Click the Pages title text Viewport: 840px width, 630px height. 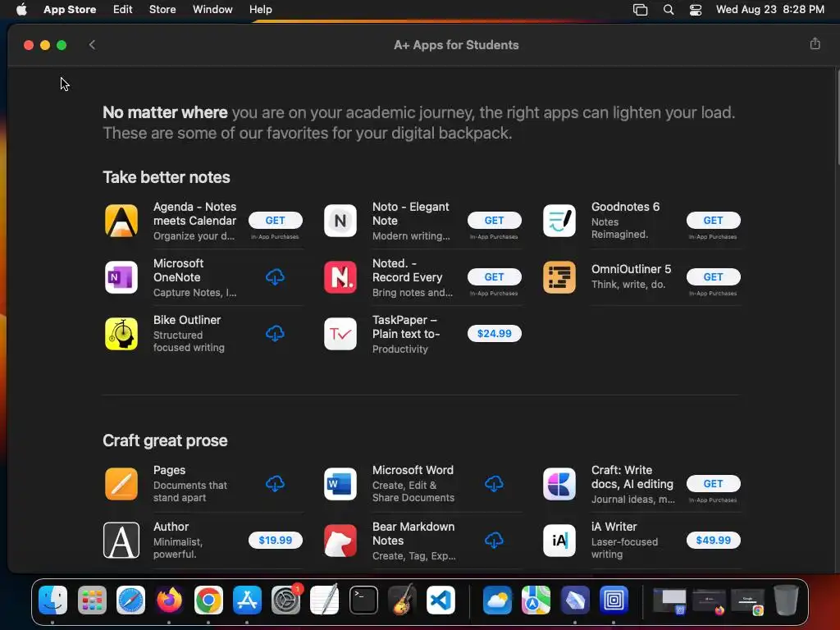coord(169,470)
